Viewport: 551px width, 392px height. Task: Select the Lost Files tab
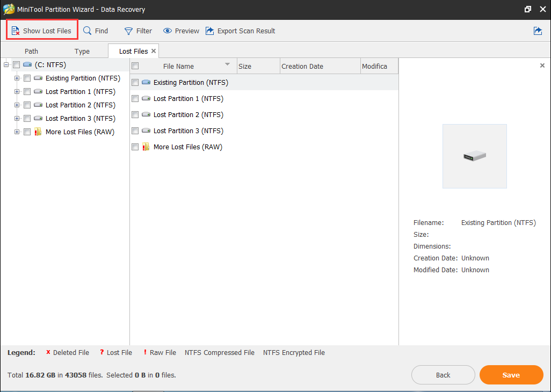pyautogui.click(x=133, y=52)
